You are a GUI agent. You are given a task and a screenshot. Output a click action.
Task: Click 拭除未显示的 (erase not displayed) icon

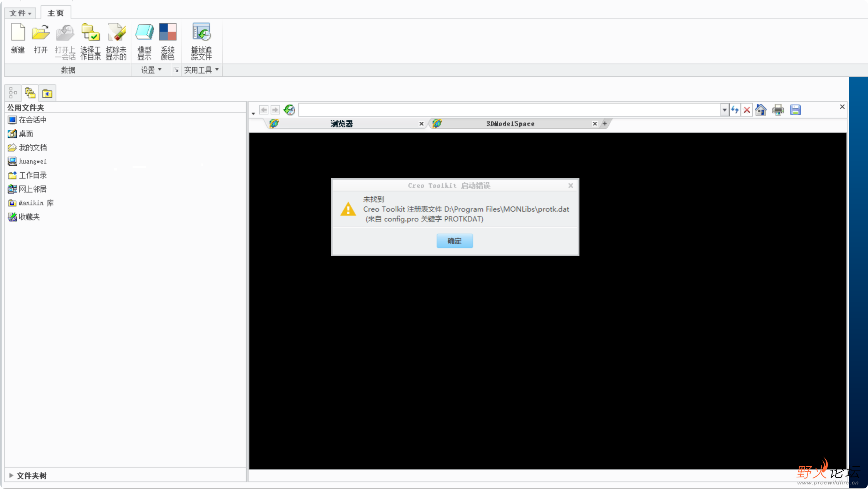click(116, 42)
